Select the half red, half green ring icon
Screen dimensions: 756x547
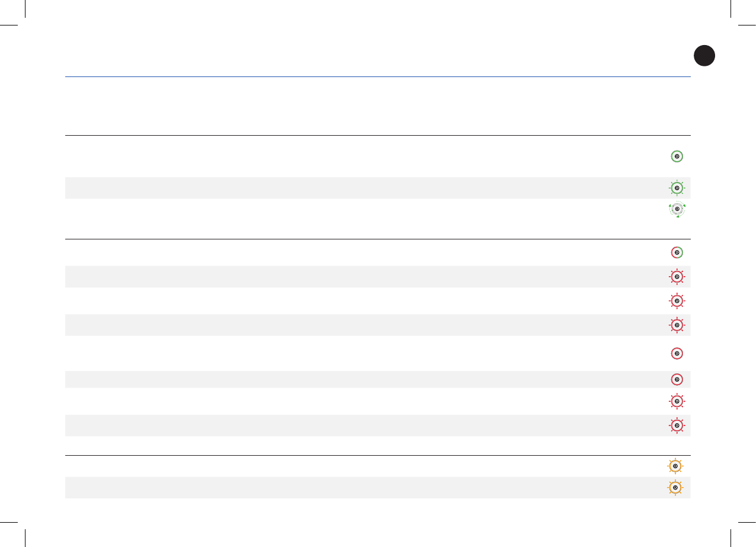pyautogui.click(x=677, y=252)
